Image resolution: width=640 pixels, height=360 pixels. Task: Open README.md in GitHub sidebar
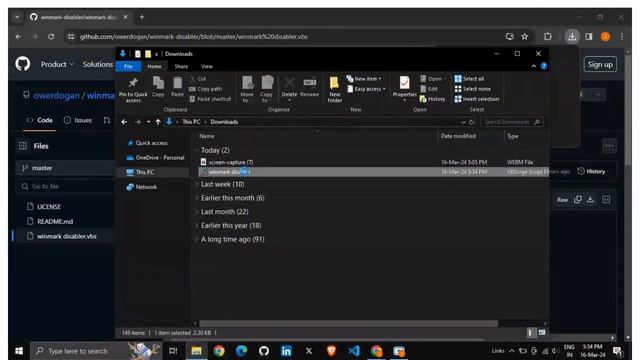coord(55,222)
